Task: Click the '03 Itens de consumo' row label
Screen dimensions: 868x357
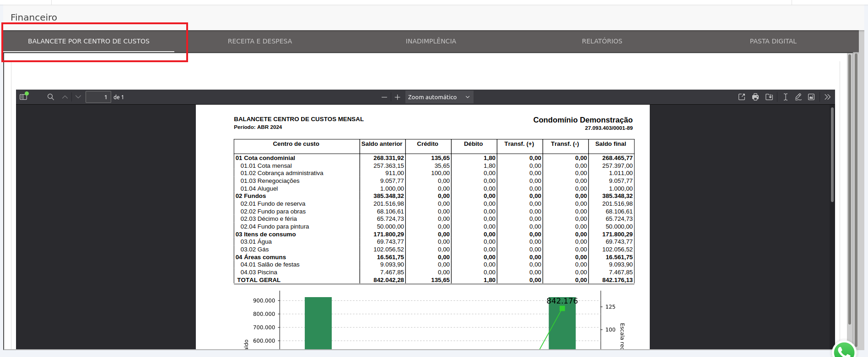Action: click(266, 234)
